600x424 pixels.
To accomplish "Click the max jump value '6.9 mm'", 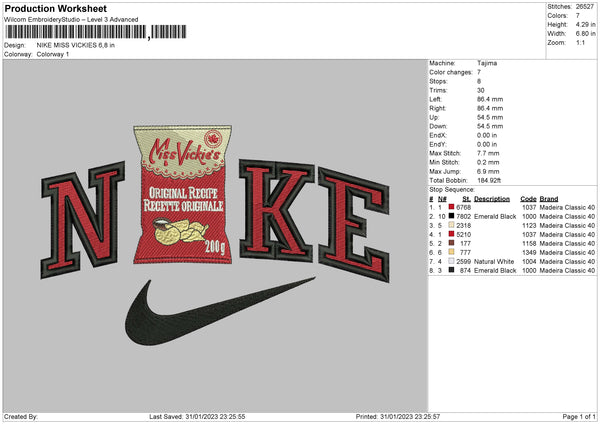I will tap(488, 171).
